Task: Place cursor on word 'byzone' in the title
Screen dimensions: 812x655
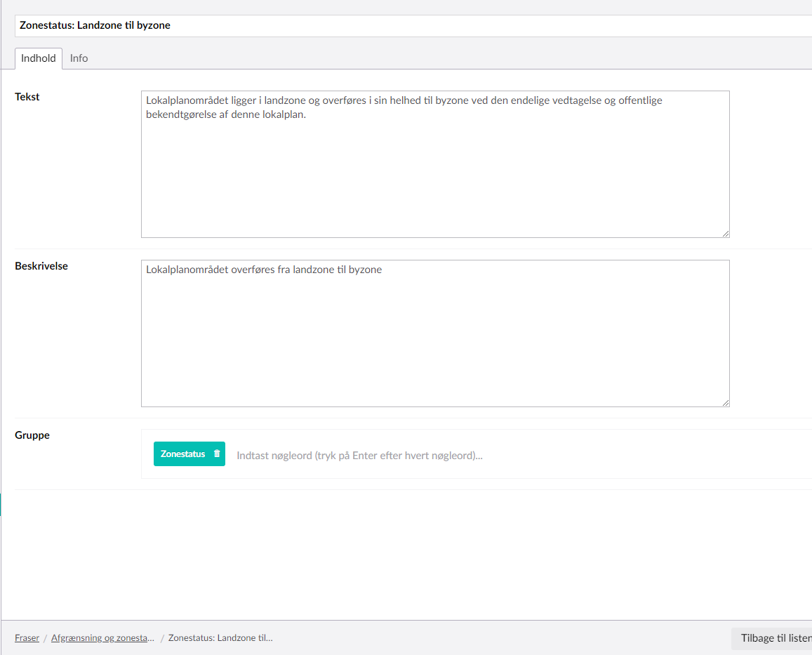Action: (x=154, y=26)
